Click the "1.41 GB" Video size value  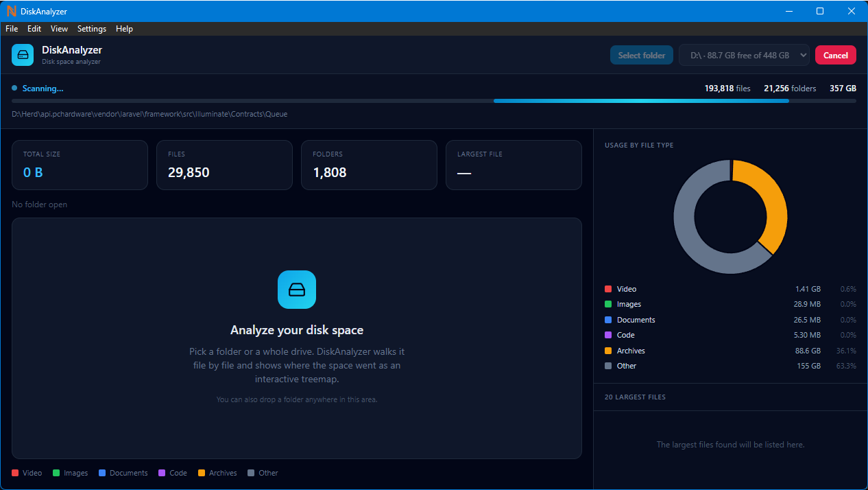point(808,290)
